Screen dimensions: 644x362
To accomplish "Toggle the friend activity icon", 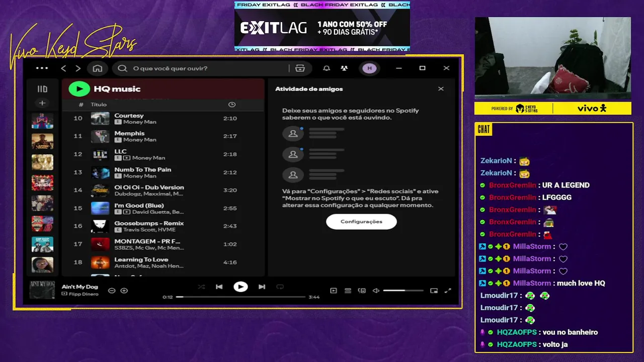I will (344, 68).
